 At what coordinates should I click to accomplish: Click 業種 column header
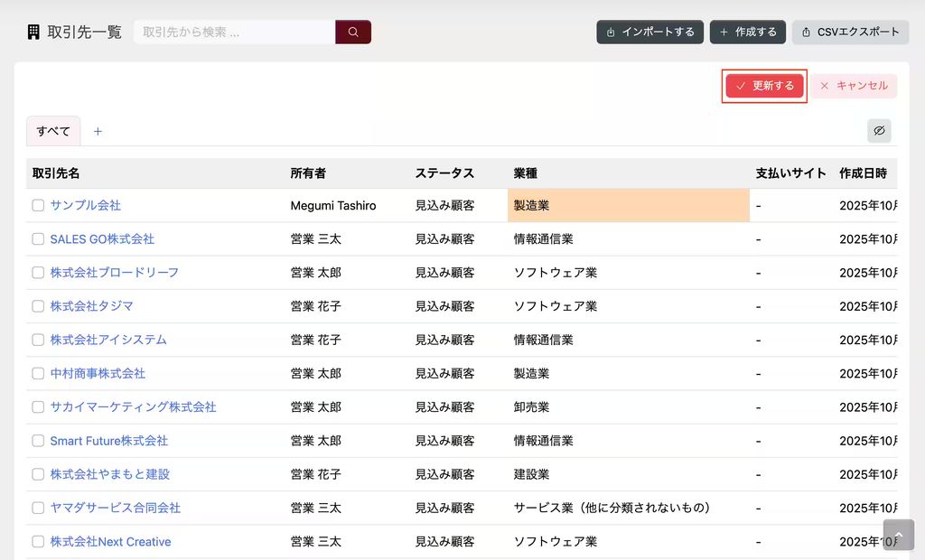(526, 173)
